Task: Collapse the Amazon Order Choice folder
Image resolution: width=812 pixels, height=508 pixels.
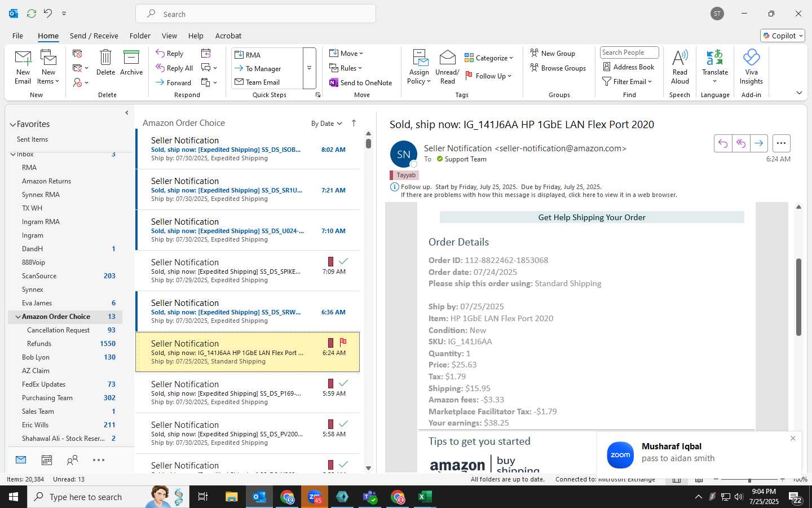Action: (x=18, y=317)
